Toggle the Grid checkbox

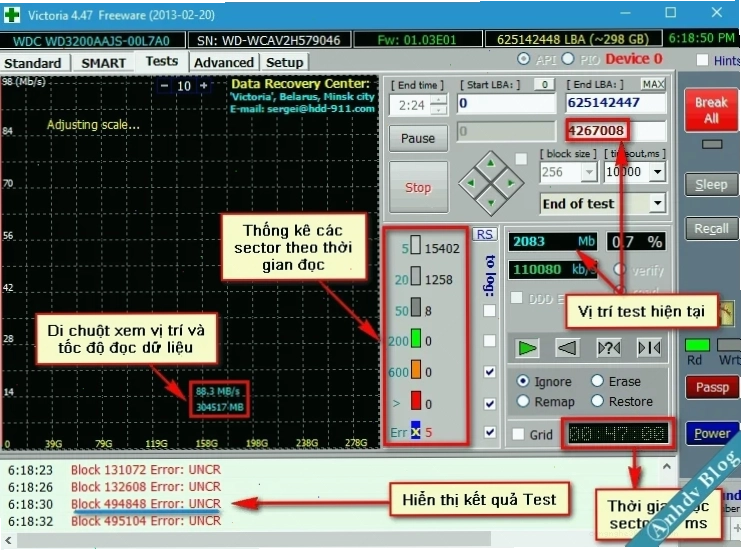(518, 434)
